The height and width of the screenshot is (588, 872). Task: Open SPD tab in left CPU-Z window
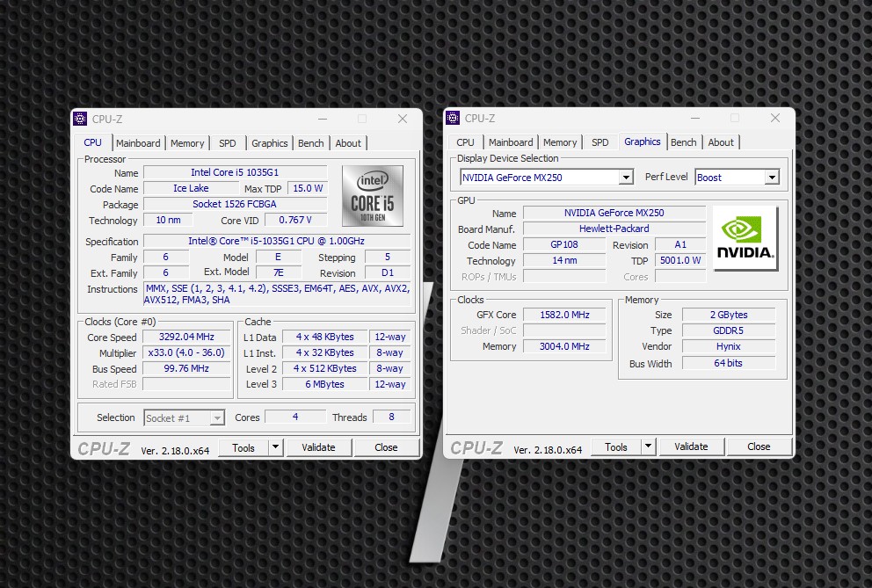(x=228, y=143)
